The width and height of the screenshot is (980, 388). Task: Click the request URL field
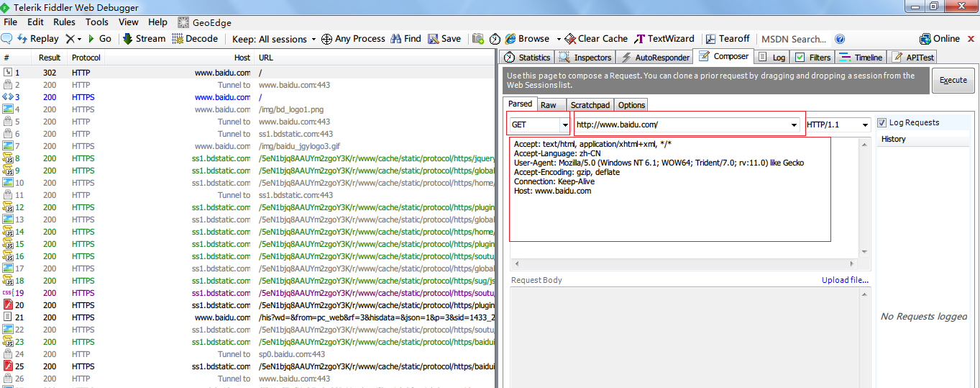tap(681, 125)
